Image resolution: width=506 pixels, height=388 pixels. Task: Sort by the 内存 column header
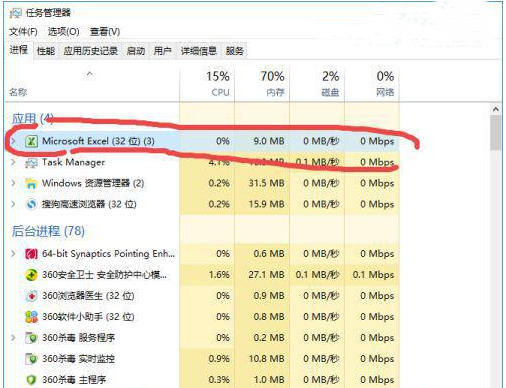[x=262, y=83]
